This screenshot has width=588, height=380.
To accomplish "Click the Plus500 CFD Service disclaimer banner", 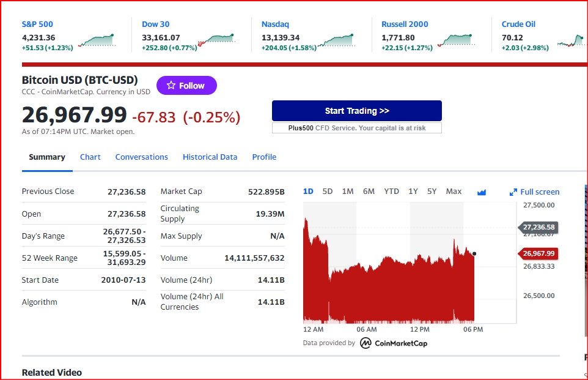I will click(x=356, y=128).
